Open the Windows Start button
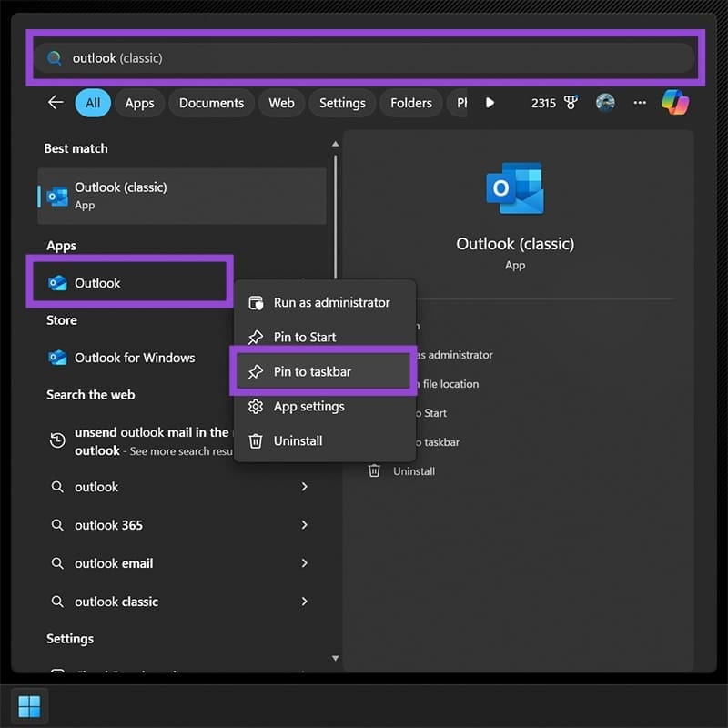Viewport: 728px width, 728px height. 28,706
